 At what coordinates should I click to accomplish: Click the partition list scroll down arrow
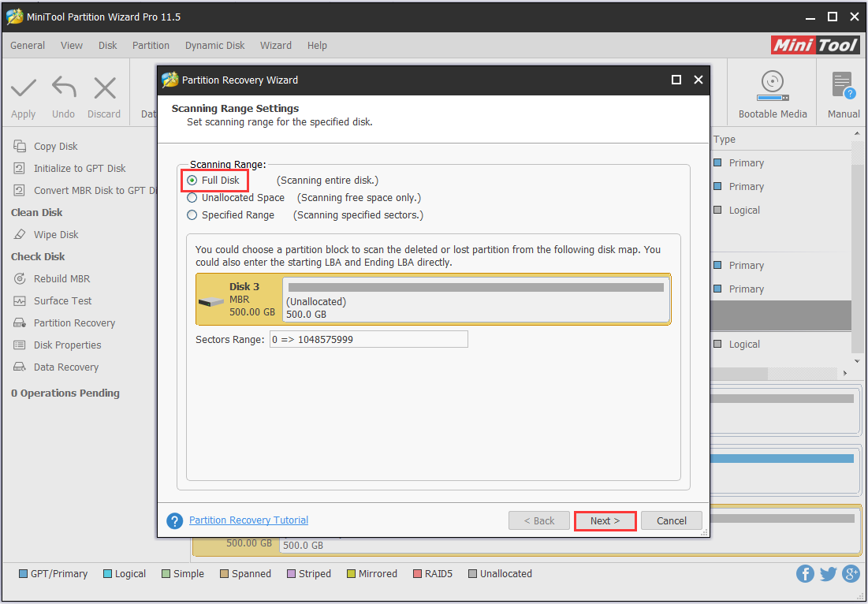[x=857, y=361]
